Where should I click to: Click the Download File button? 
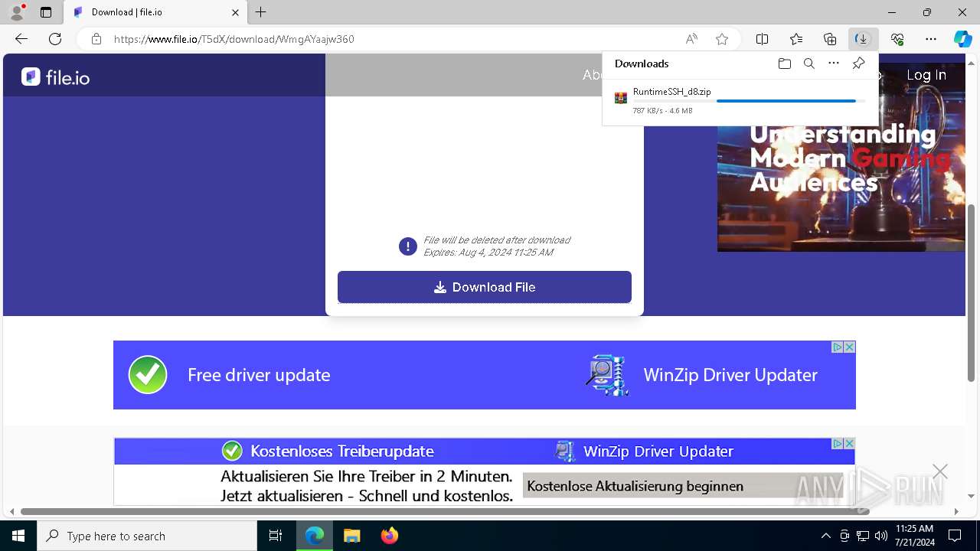click(x=485, y=287)
